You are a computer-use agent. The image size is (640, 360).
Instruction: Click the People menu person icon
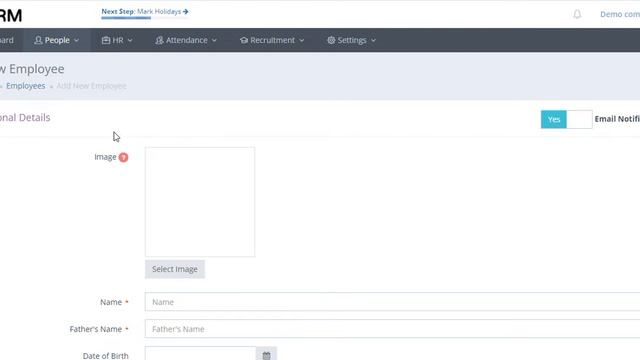(x=38, y=40)
